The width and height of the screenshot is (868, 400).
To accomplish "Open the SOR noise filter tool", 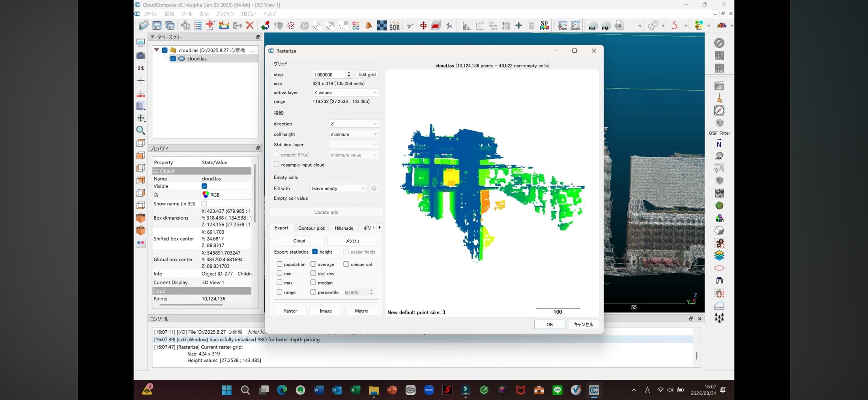I will click(395, 26).
